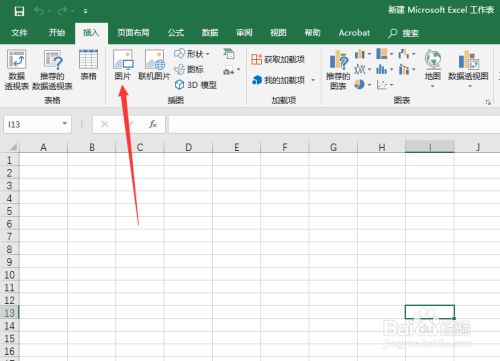
Task: Switch to the Formulas (公式) tab
Action: tap(176, 33)
